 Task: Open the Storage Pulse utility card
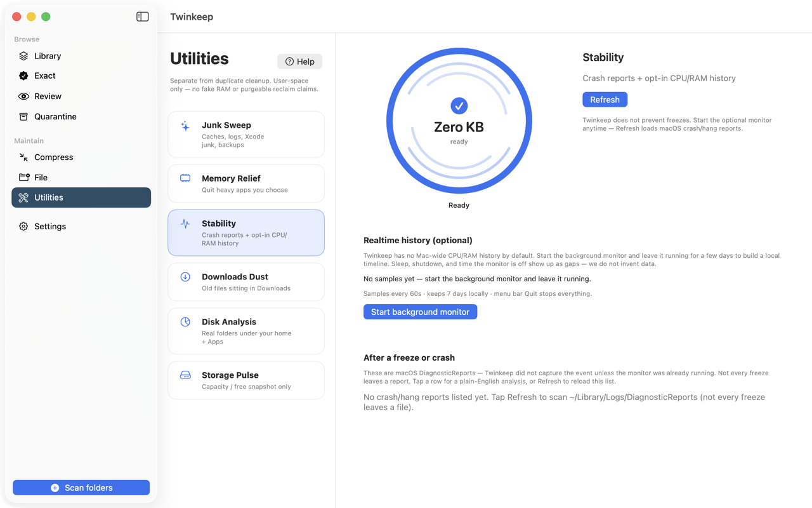click(x=246, y=380)
